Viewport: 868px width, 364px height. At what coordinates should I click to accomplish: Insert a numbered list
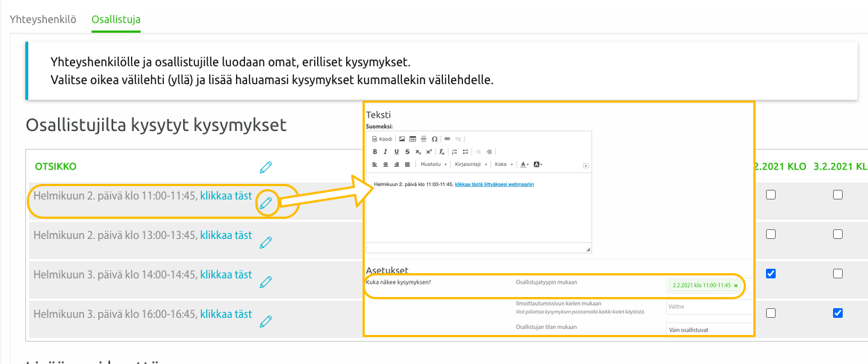pyautogui.click(x=455, y=152)
